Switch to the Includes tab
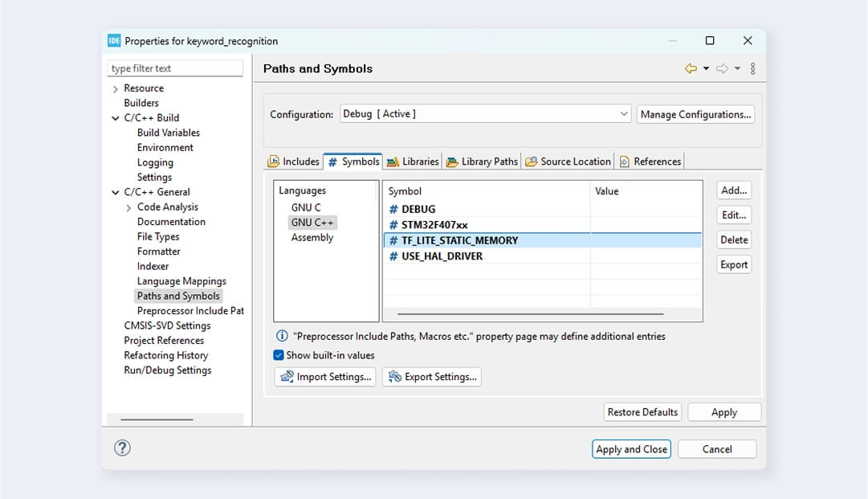Viewport: 868px width, 499px height. [x=294, y=162]
